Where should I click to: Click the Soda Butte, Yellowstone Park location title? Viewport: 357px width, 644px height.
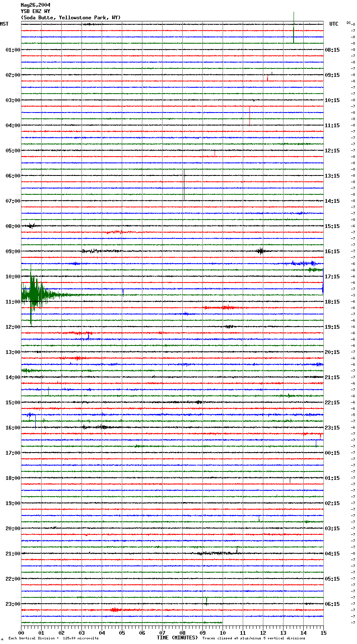tap(71, 18)
